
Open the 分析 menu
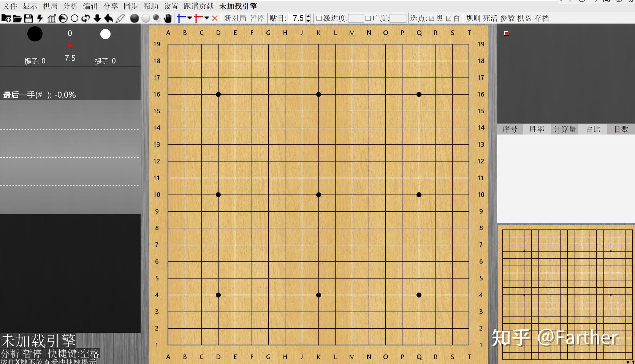coord(70,6)
